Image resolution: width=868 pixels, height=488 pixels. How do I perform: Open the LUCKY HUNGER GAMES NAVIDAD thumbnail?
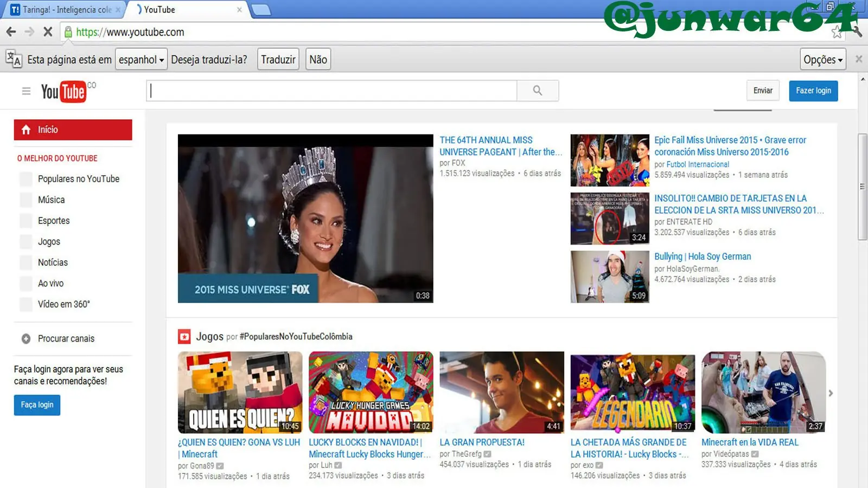371,392
